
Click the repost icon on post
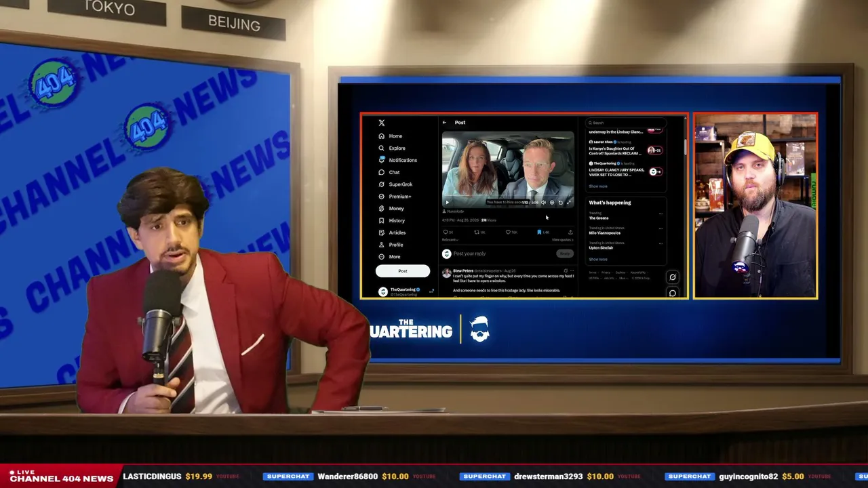coord(477,232)
